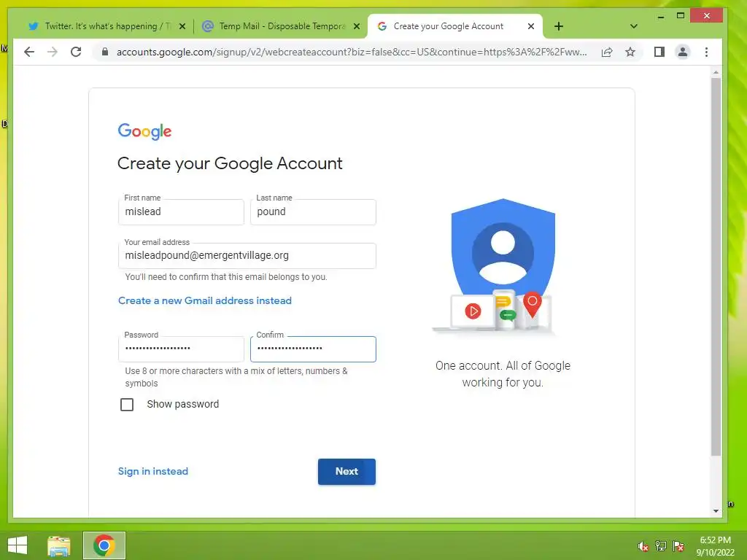Minimize the Chrome window
This screenshot has height=560, width=747.
(x=660, y=16)
